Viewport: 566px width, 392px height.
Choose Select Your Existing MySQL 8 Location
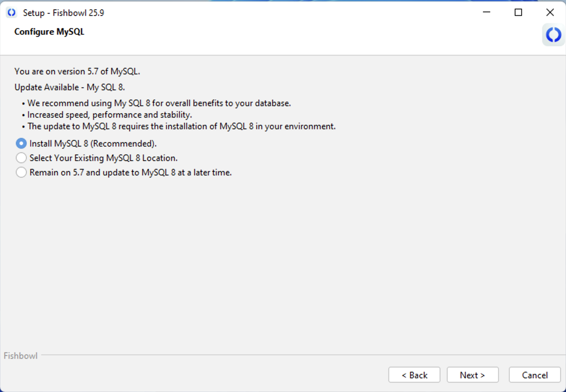click(21, 158)
